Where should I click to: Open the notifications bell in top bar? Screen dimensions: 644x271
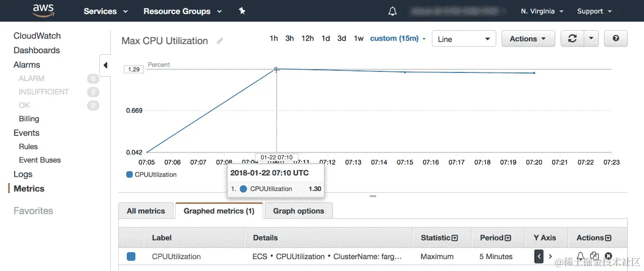tap(392, 11)
